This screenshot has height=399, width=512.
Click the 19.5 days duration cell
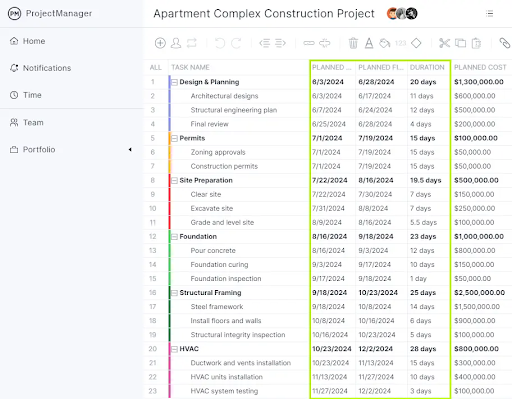tap(425, 180)
